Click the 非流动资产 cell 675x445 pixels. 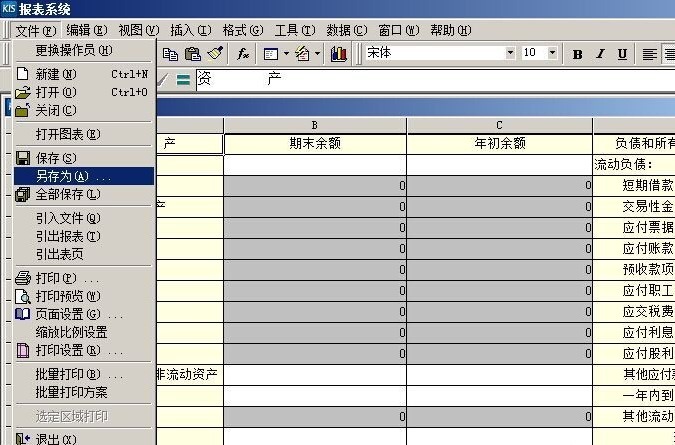tap(189, 375)
